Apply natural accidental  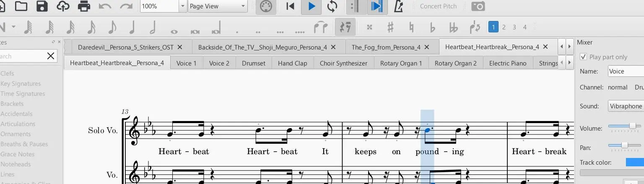[x=411, y=27]
